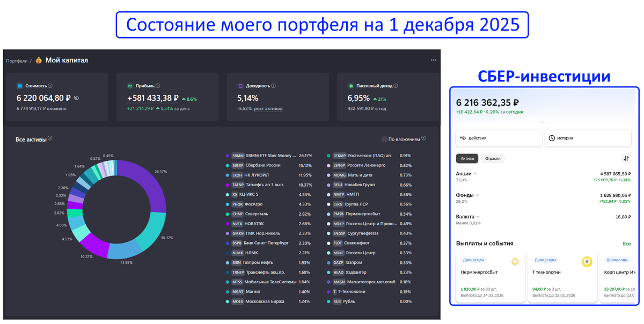This screenshot has width=644, height=324.
Task: Click help icon beside По вложениям
Action: click(x=424, y=138)
